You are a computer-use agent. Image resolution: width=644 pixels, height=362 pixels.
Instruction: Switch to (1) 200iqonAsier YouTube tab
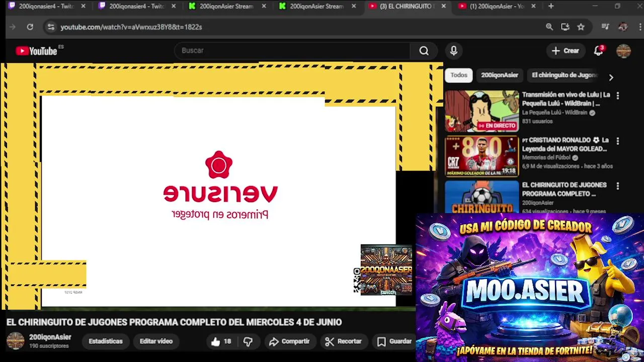tap(496, 7)
